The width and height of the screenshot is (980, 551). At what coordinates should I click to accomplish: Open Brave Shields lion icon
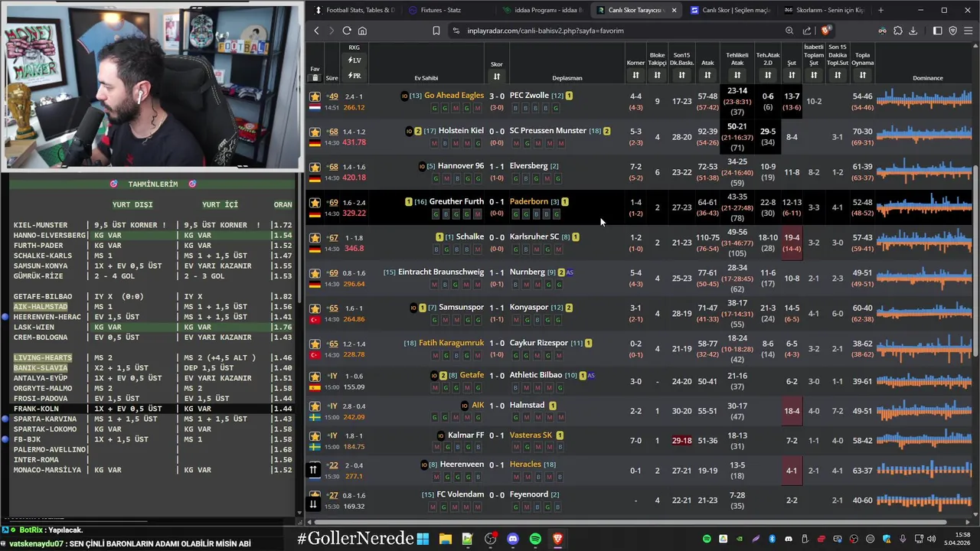coord(825,31)
